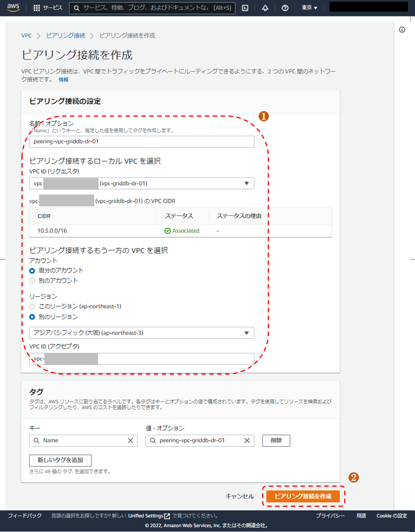The image size is (415, 532).
Task: Select 別のリージョン radio button
Action: [32, 317]
